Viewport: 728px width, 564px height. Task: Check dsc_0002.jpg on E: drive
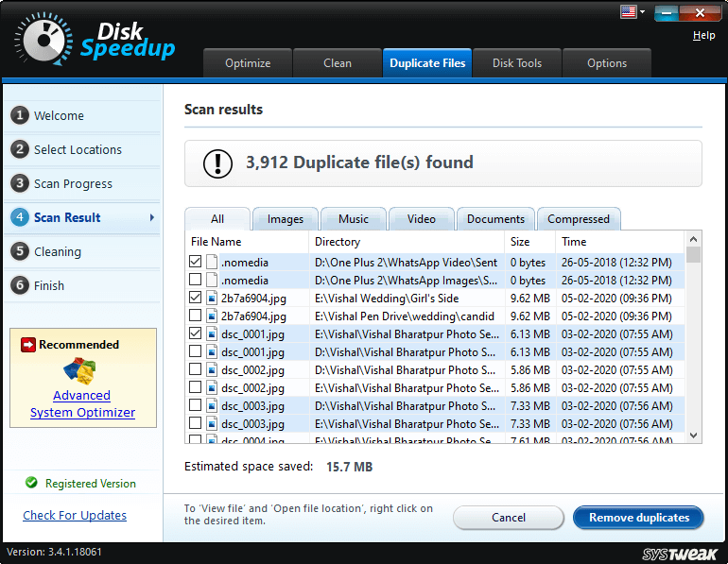click(x=195, y=386)
